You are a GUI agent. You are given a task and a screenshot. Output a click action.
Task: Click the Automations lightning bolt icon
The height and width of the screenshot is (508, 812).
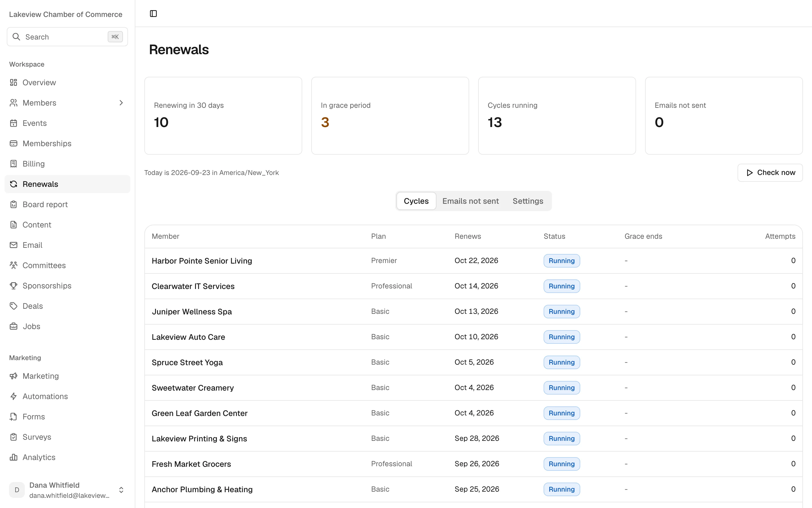[14, 397]
